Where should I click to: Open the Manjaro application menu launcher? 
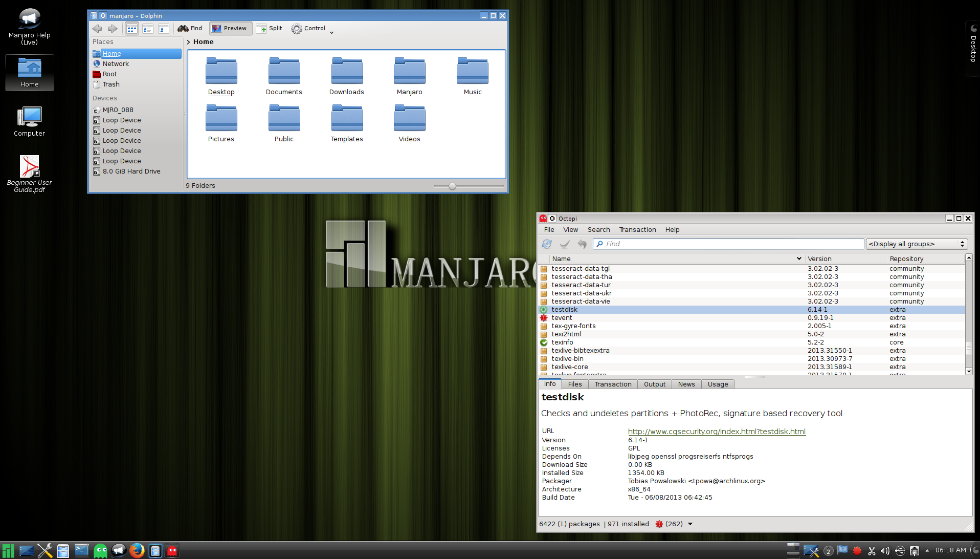coord(8,551)
